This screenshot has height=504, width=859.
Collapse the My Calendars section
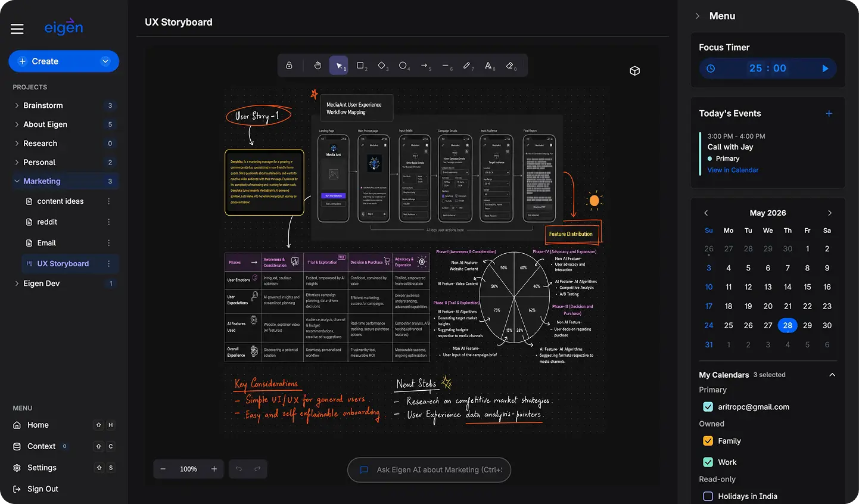point(832,375)
